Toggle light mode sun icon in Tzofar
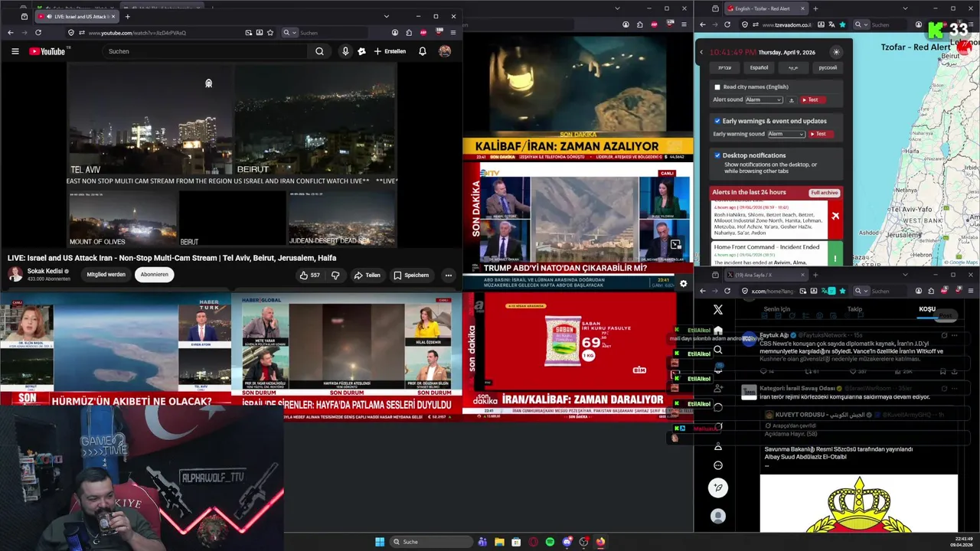The image size is (980, 551). (836, 52)
